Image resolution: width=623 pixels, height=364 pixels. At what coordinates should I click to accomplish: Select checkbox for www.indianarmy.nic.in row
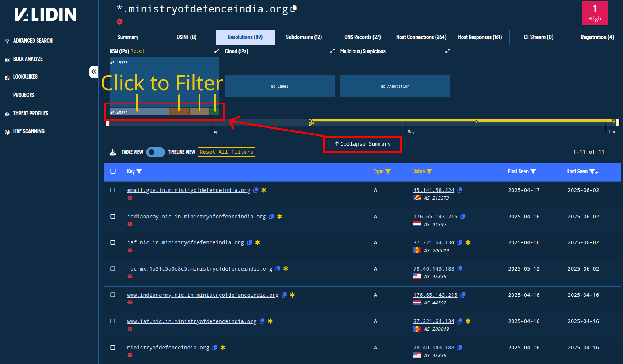113,295
